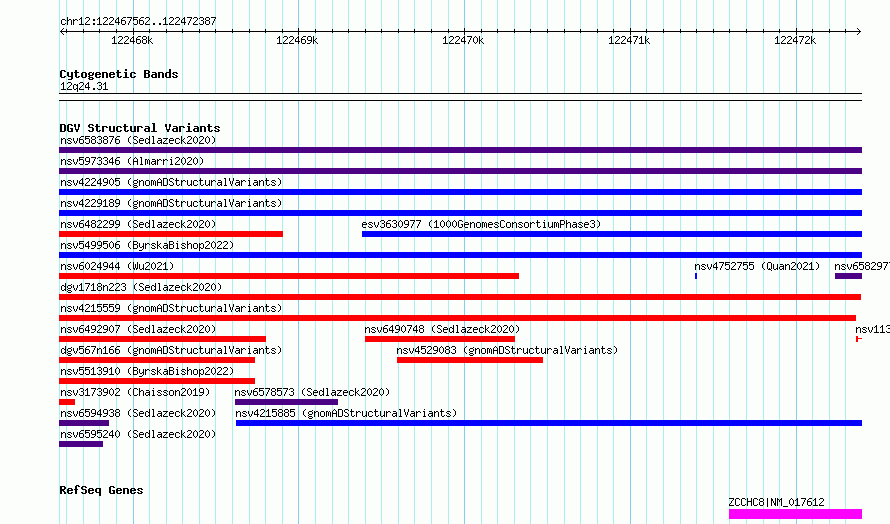
Task: Click the RefSeq Genes track title
Action: point(101,491)
